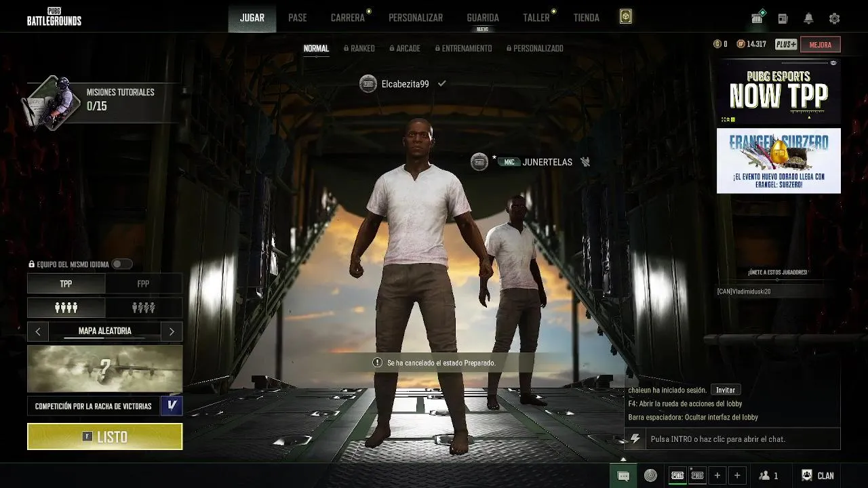Open the chat bubble icon in bottom bar
The width and height of the screenshot is (868, 488).
point(623,476)
